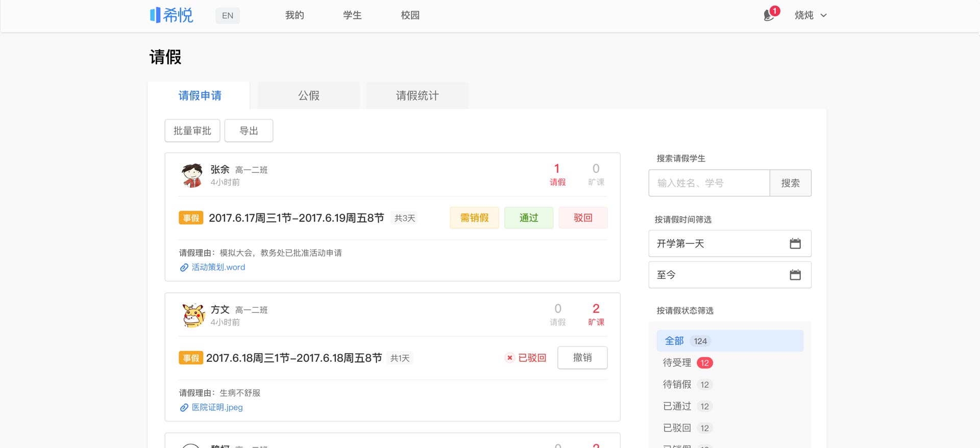The width and height of the screenshot is (980, 448).
Task: Open calendar for 开学第一天 start date
Action: 795,244
